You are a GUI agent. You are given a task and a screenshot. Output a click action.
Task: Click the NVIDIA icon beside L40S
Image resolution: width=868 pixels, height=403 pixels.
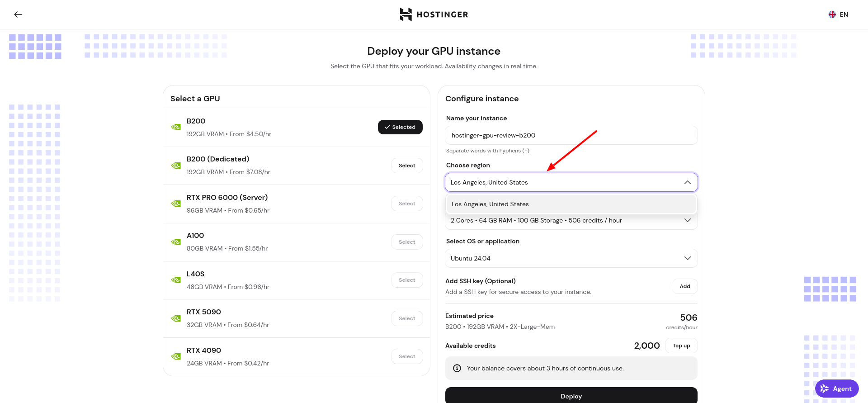[x=176, y=280]
